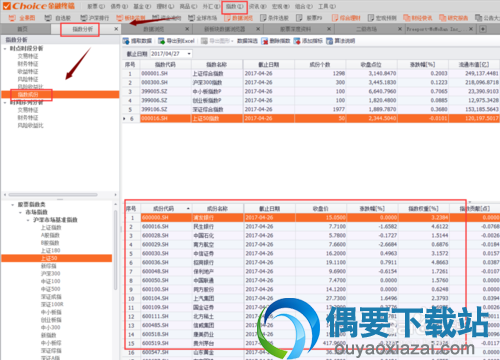The image size is (500, 360).
Task: Switch to the 首页 tab
Action: [23, 29]
